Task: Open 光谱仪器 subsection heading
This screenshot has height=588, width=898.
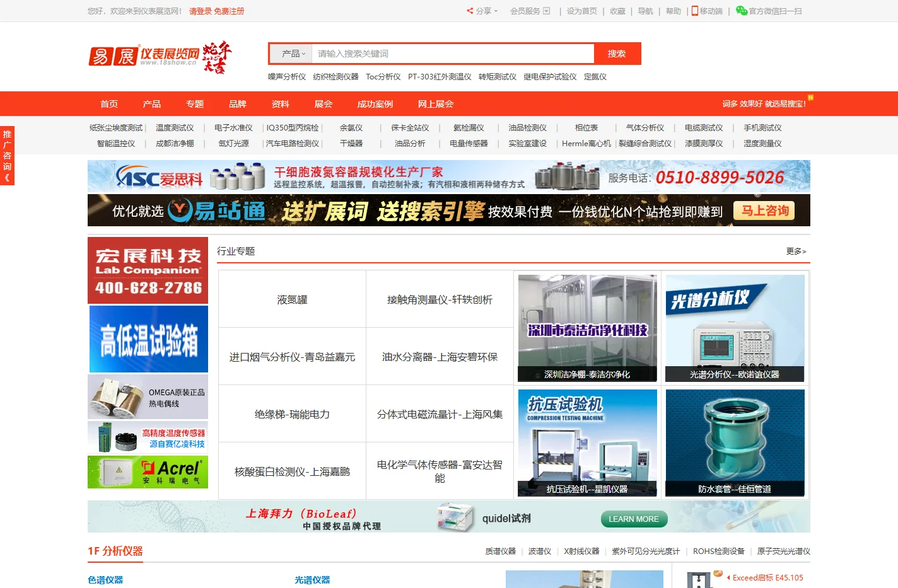Action: click(x=312, y=580)
